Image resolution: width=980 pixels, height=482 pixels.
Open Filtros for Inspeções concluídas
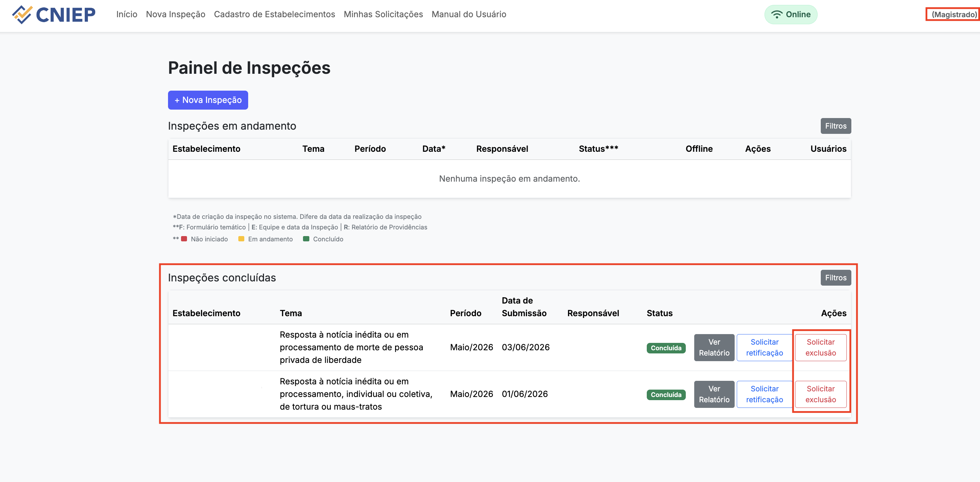[836, 278]
